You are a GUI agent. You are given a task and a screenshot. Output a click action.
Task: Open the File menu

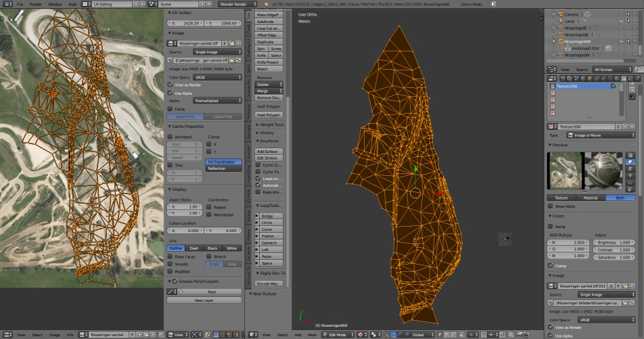(20, 4)
